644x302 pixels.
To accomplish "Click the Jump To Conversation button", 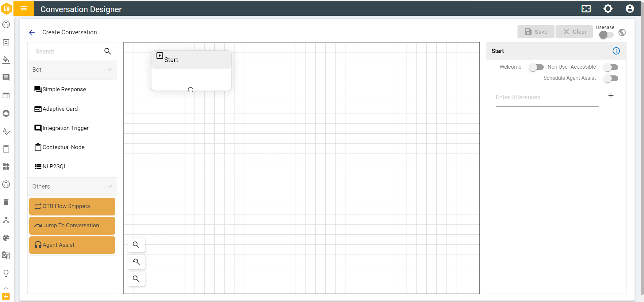I will pyautogui.click(x=72, y=226).
